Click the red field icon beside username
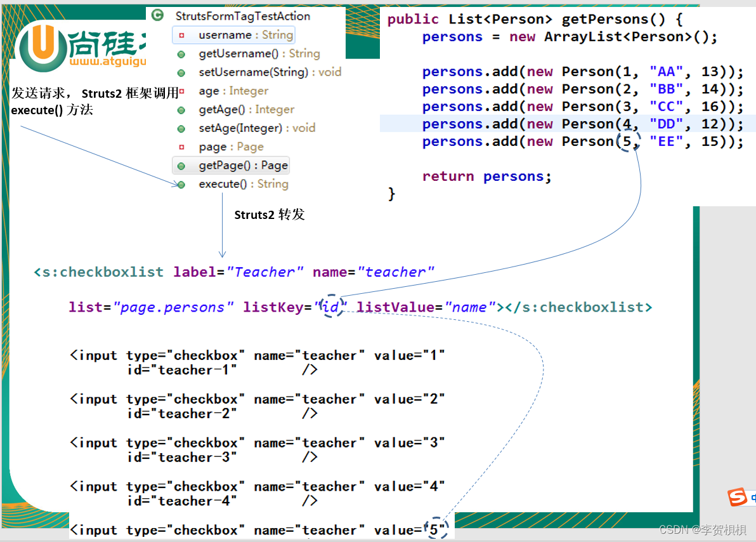This screenshot has height=542, width=756. (182, 36)
